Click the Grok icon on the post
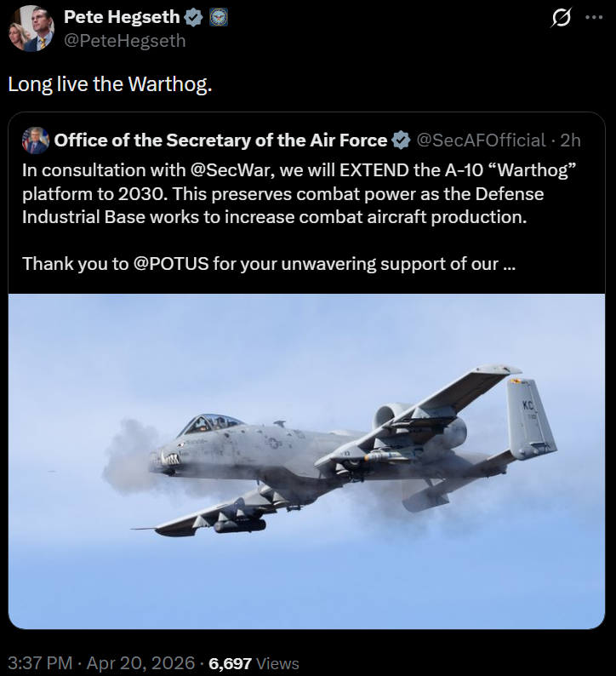 pos(562,18)
